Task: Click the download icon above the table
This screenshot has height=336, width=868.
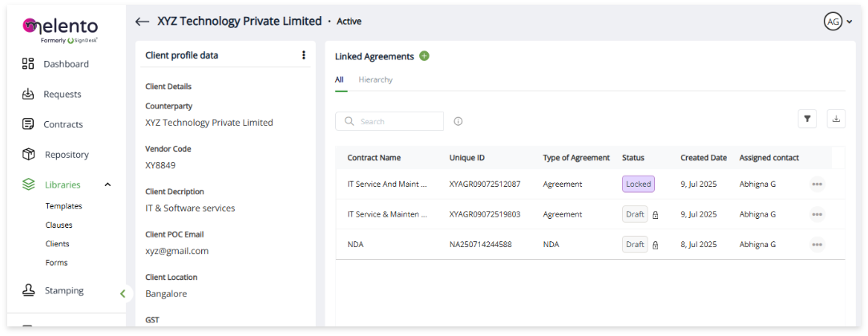Action: (x=836, y=119)
